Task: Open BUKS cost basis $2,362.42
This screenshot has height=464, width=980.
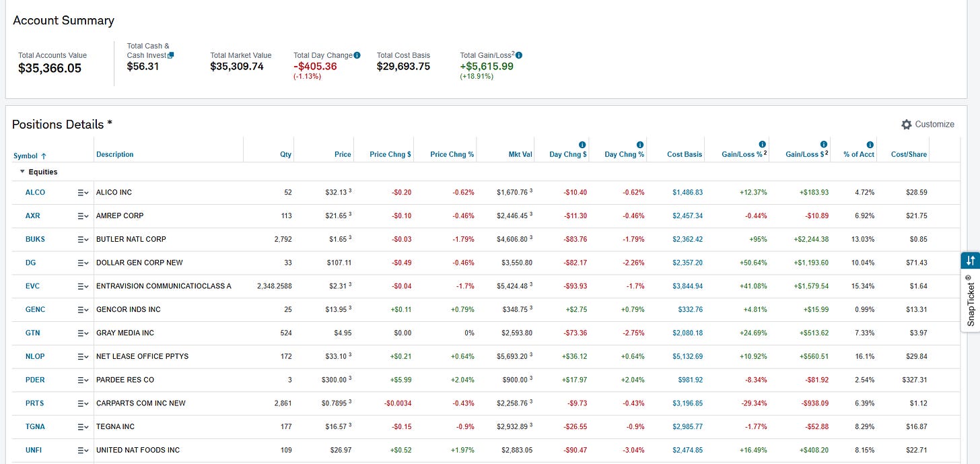Action: (687, 239)
